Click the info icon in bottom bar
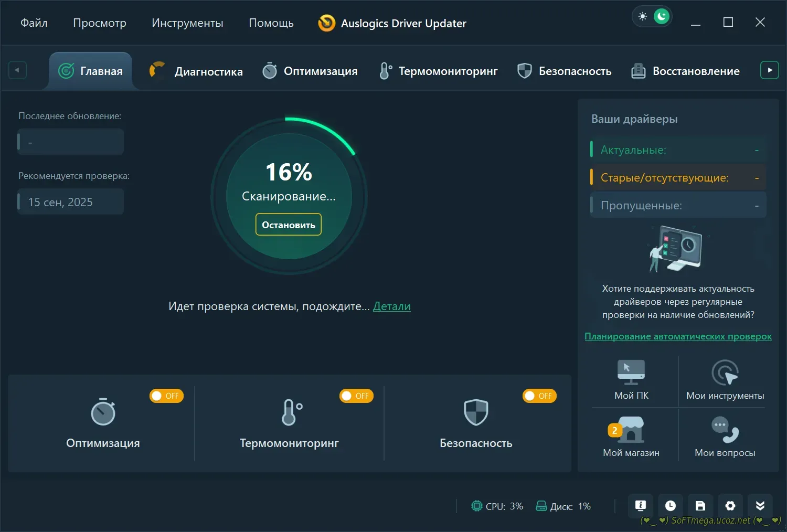The width and height of the screenshot is (787, 532). coord(640,506)
